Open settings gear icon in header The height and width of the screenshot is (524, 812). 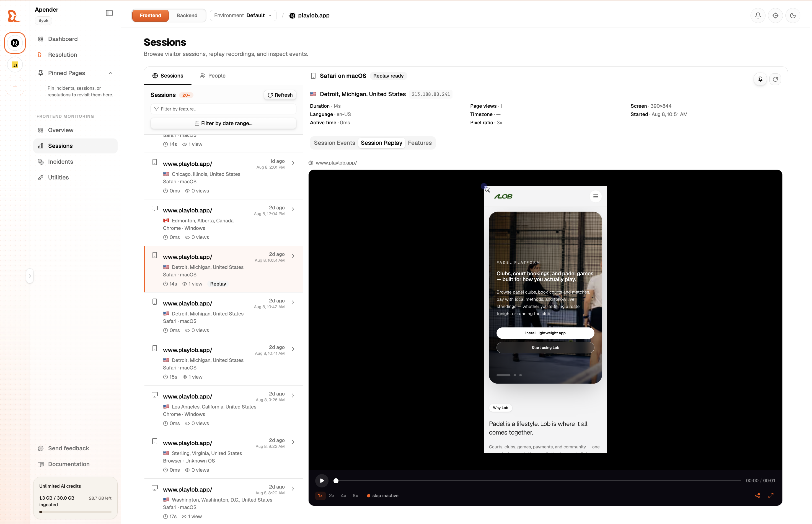775,15
